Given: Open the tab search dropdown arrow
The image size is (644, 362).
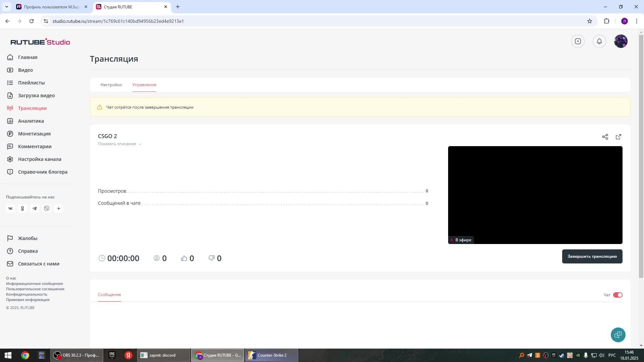Looking at the screenshot, I should (6, 7).
